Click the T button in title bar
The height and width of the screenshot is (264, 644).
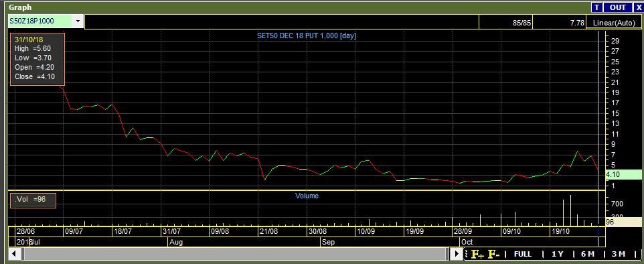596,7
